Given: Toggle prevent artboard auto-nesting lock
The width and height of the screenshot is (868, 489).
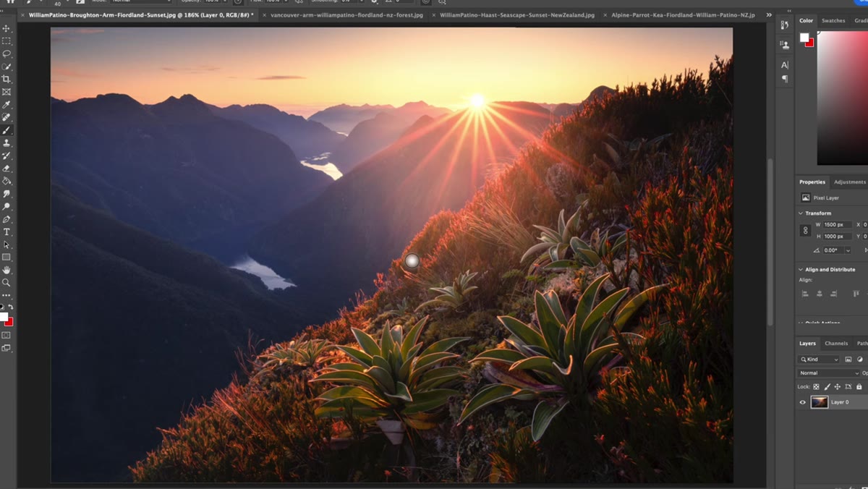Looking at the screenshot, I should click(848, 387).
